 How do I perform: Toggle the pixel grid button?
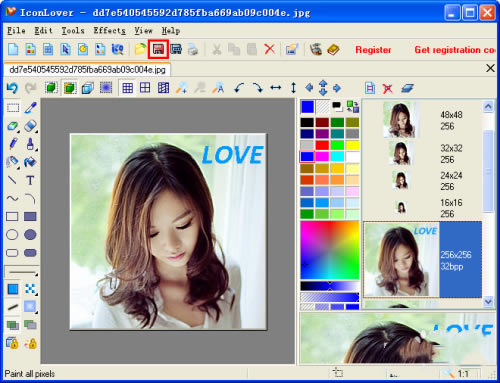[x=127, y=88]
